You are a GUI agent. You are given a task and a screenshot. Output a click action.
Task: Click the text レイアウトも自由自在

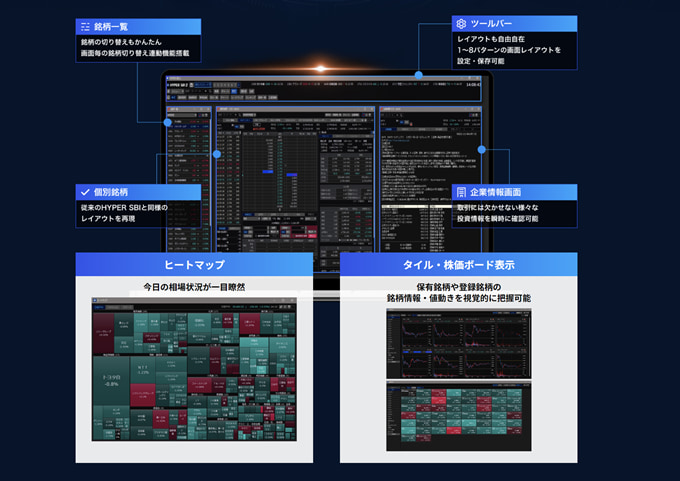(491, 39)
